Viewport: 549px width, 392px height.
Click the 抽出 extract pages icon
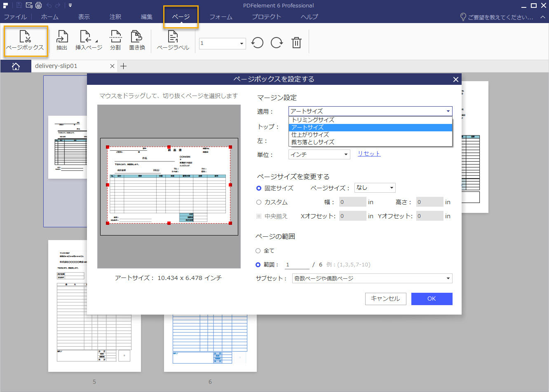pyautogui.click(x=62, y=41)
